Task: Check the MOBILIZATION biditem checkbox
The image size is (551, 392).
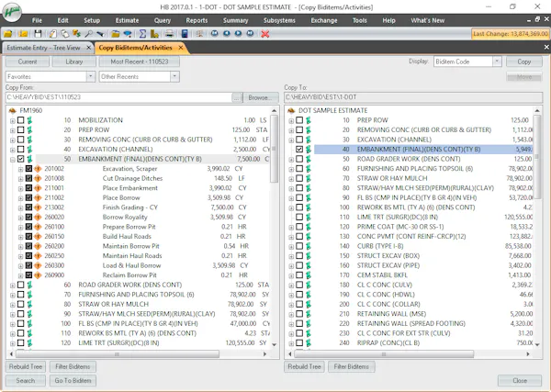Action: point(21,120)
